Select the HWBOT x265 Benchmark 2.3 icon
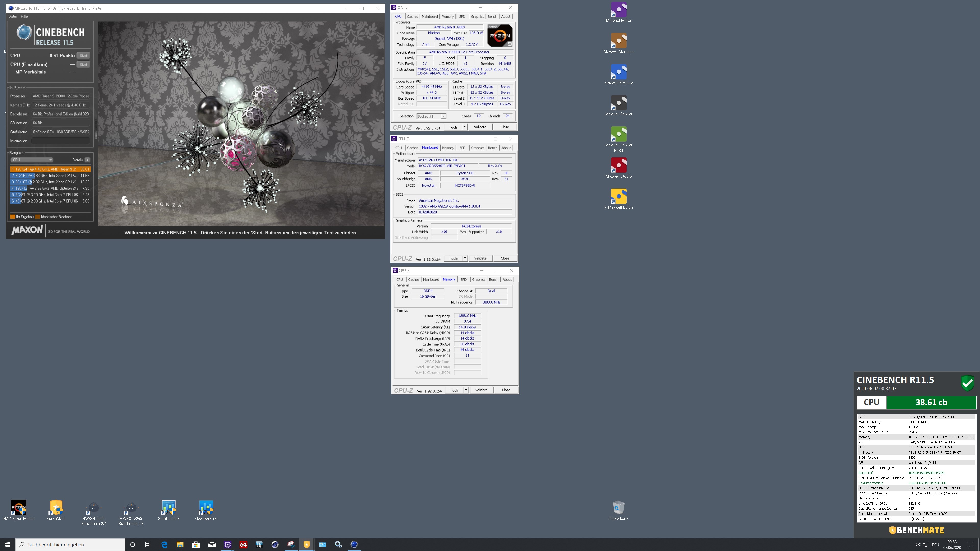This screenshot has height=551, width=980. coord(131,513)
